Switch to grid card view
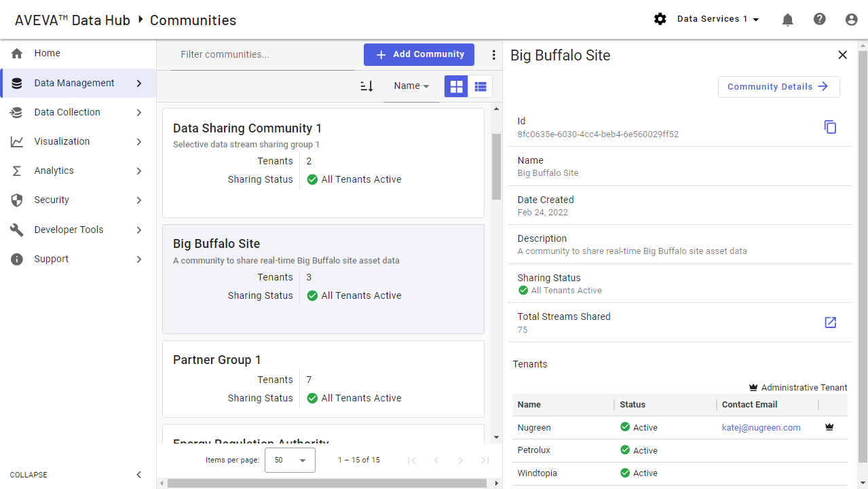 pos(456,86)
